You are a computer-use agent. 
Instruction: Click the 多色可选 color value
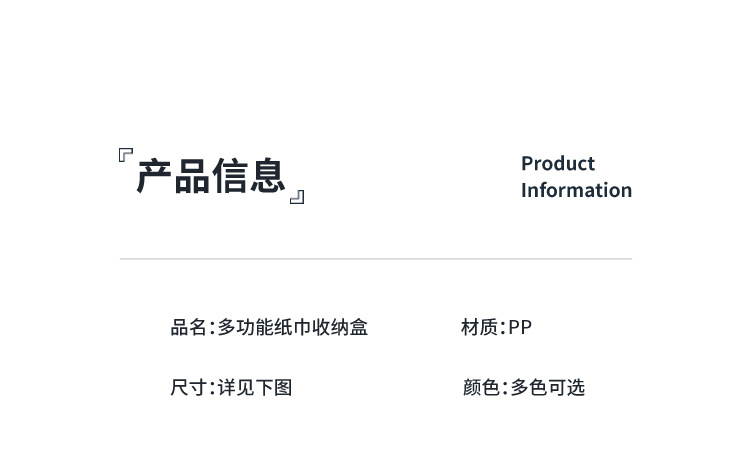(547, 387)
